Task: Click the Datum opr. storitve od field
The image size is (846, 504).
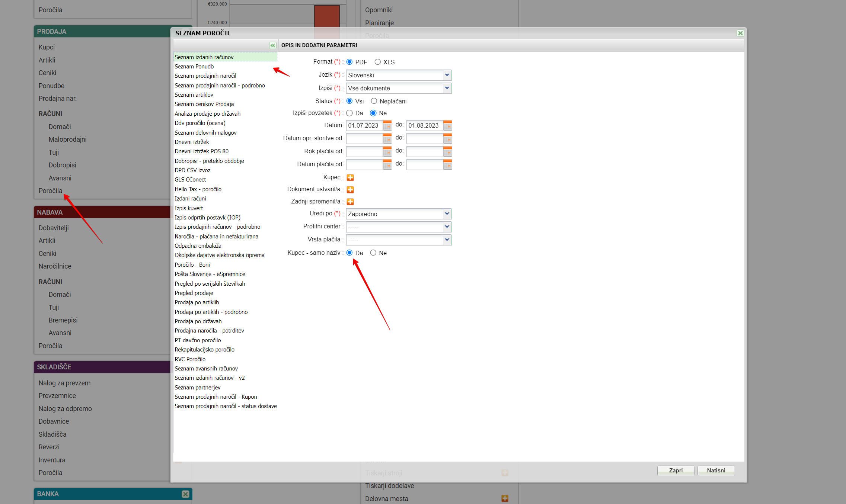Action: (364, 139)
